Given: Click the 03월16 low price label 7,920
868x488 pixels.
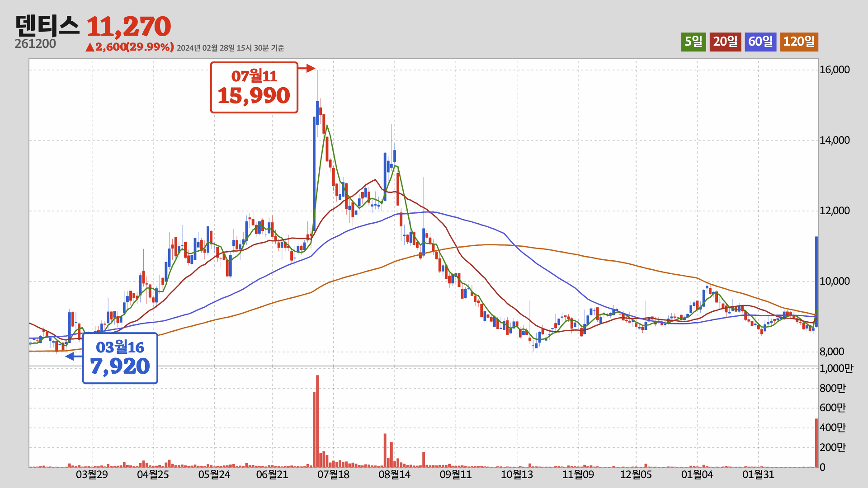Looking at the screenshot, I should pos(120,358).
